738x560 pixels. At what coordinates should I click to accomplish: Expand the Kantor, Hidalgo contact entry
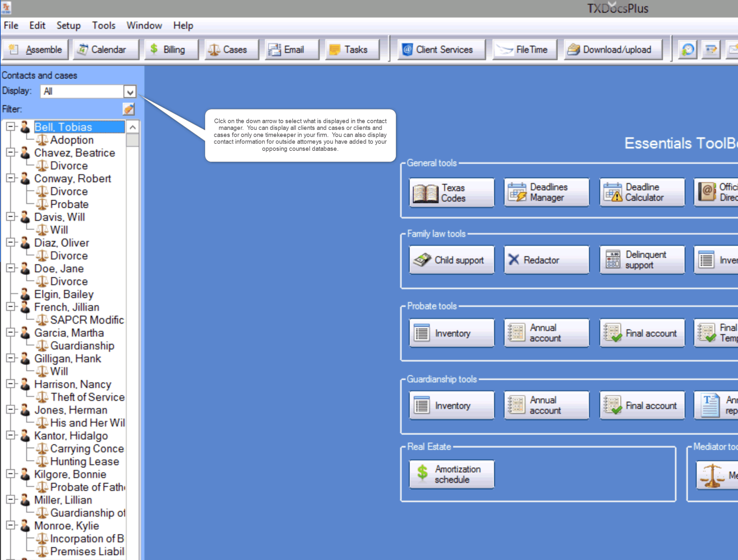click(x=10, y=436)
